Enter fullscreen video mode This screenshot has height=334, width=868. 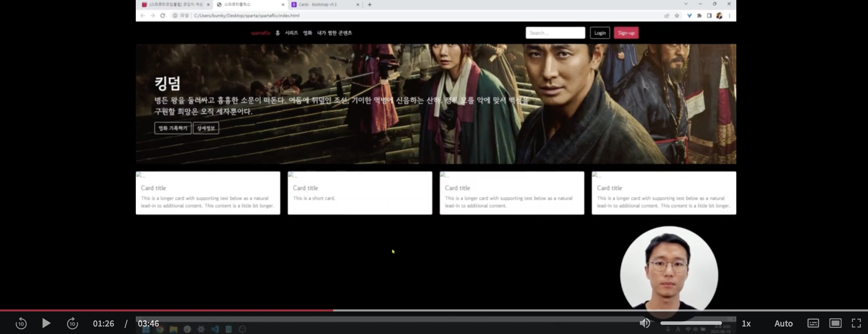[x=856, y=323]
